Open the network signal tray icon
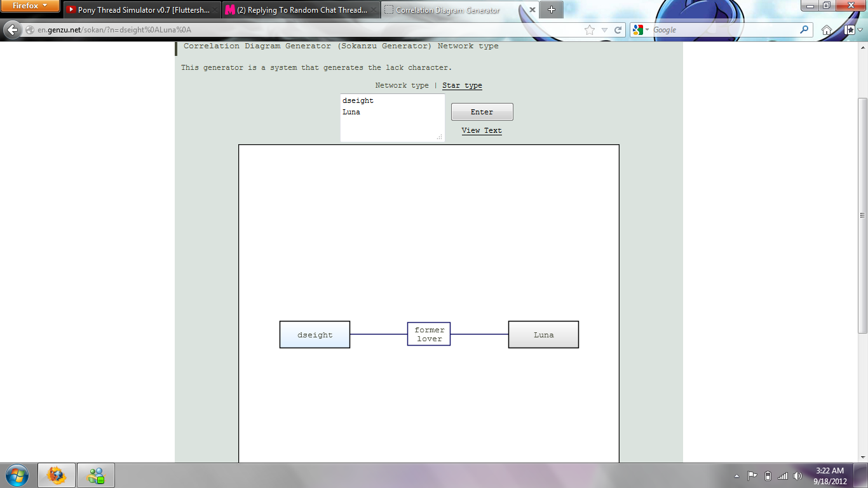The width and height of the screenshot is (868, 488). [x=783, y=475]
